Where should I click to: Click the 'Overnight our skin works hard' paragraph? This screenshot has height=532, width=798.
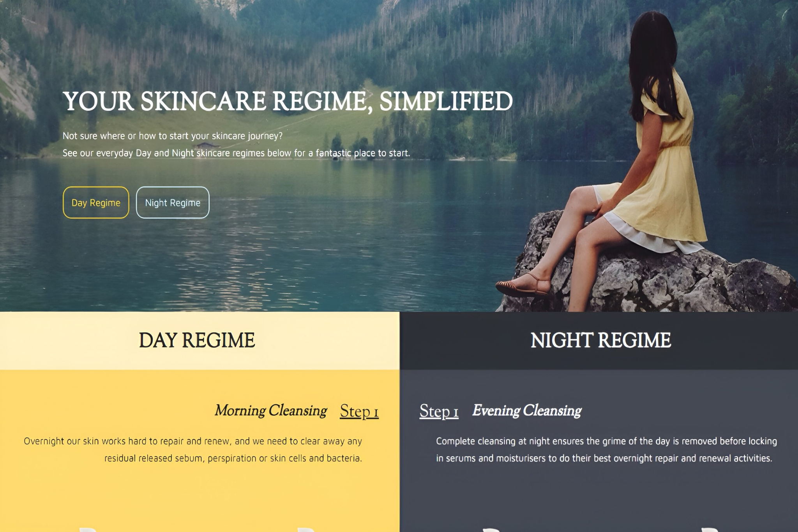coord(193,450)
